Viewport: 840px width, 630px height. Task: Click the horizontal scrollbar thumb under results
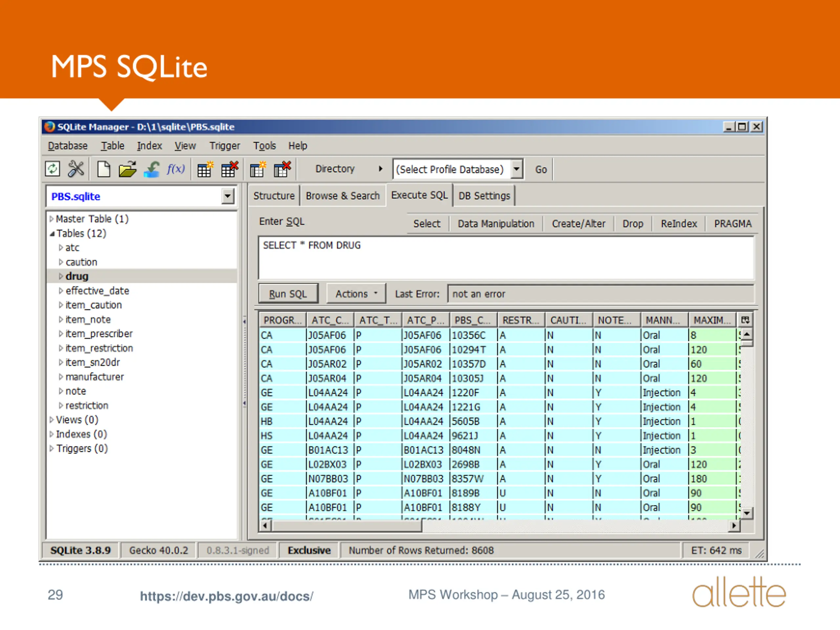pyautogui.click(x=347, y=526)
